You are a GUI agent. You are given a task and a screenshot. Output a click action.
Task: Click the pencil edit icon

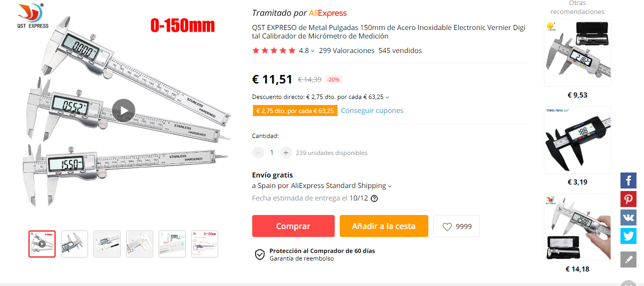click(x=628, y=259)
